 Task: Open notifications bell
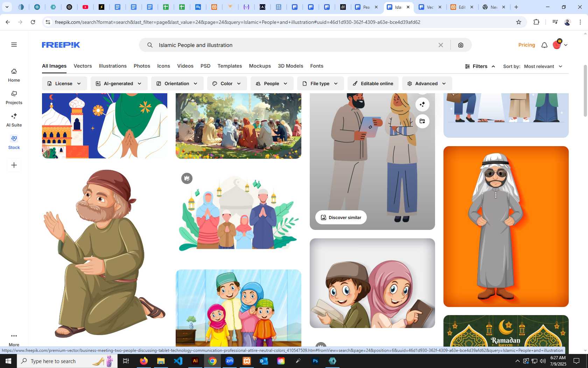(x=544, y=45)
